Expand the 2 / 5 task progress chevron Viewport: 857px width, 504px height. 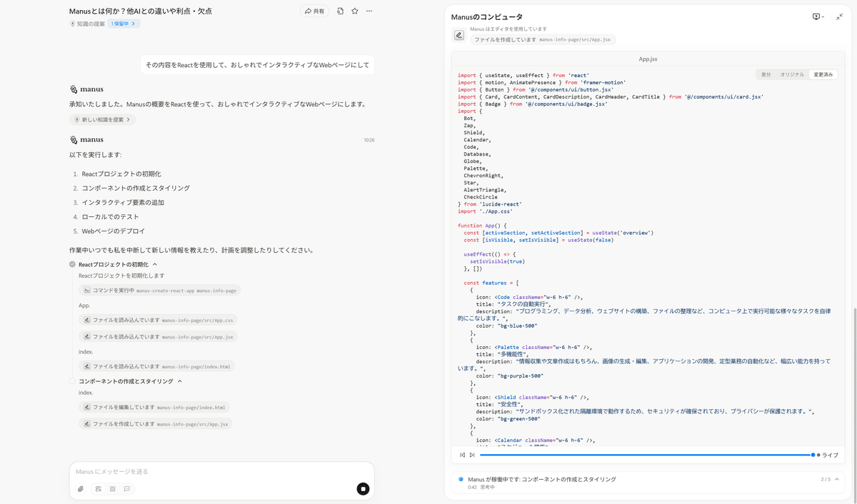tap(836, 479)
